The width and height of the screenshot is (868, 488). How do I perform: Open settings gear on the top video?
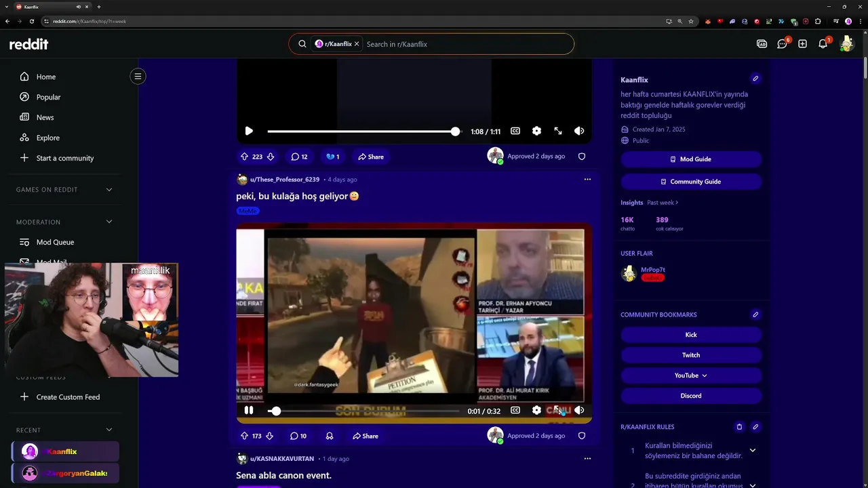pos(536,131)
